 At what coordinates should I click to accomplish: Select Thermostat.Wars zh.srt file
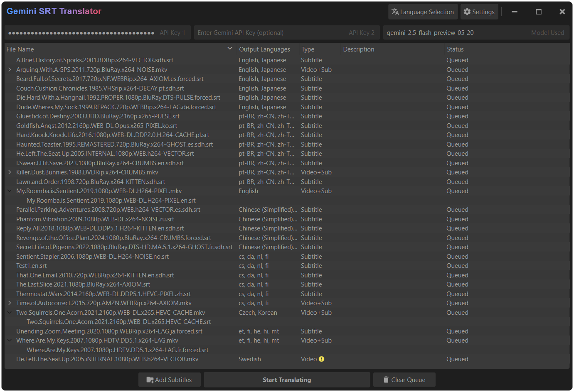pyautogui.click(x=103, y=294)
